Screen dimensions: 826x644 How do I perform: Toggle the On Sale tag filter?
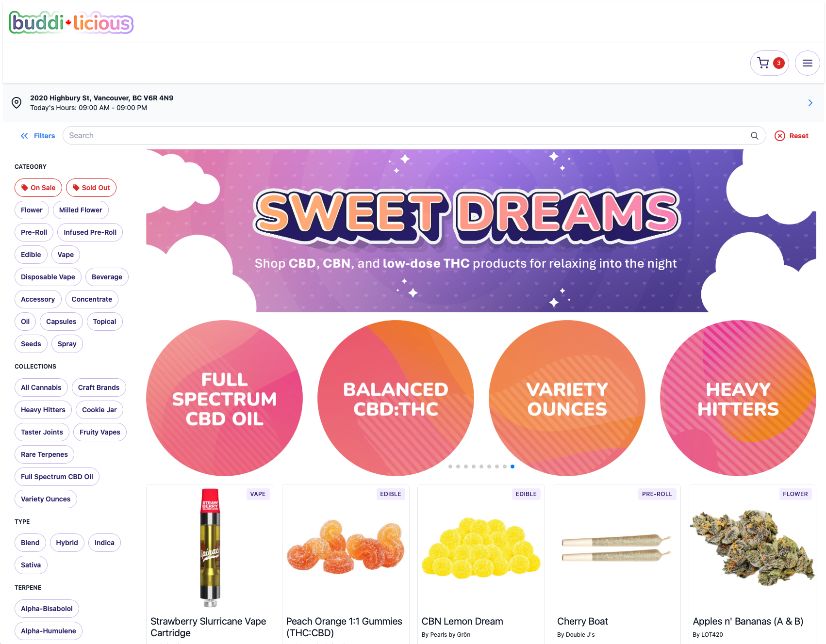point(38,188)
